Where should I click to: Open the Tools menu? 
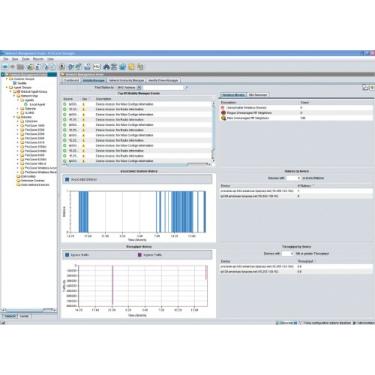(26, 59)
